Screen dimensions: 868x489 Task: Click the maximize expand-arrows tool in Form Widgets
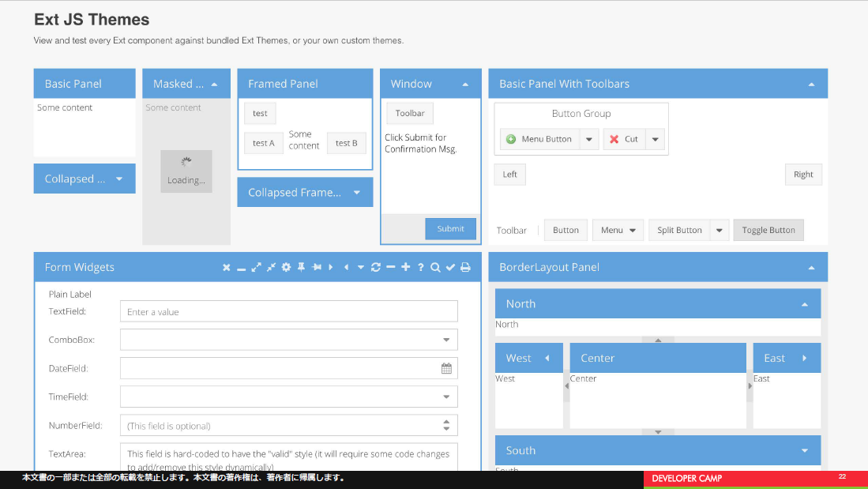pyautogui.click(x=257, y=268)
